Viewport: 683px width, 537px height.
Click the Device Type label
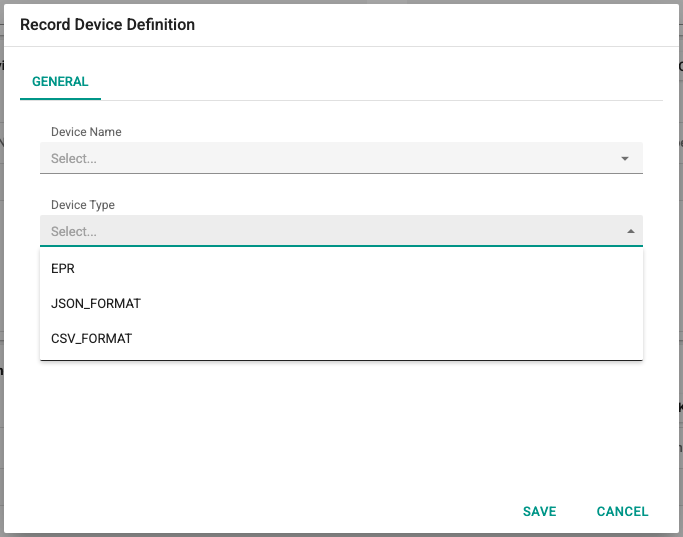coord(83,205)
